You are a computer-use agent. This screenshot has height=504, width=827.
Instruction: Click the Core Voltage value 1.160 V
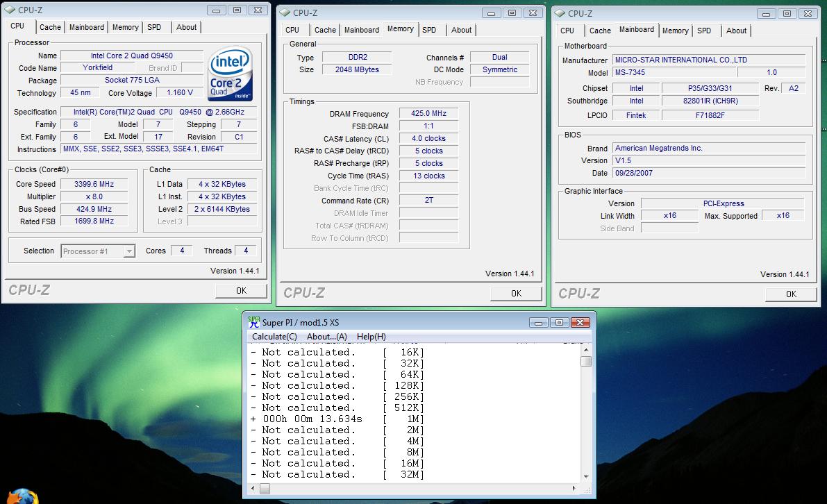pos(180,93)
